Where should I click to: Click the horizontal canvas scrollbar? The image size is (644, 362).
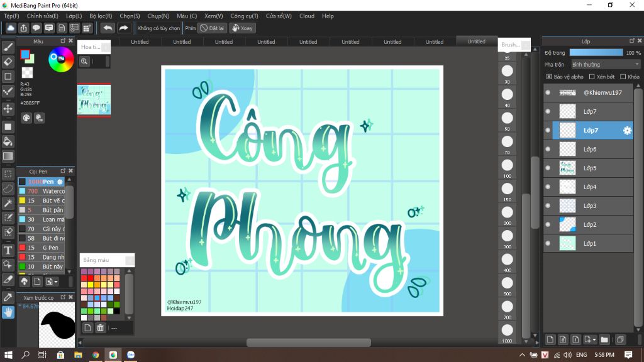pos(308,342)
